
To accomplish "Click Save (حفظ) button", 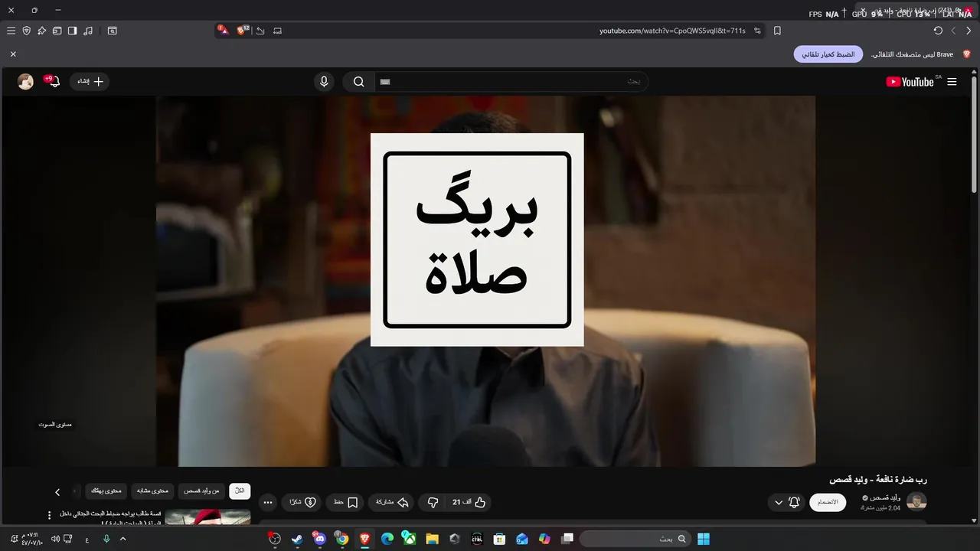I will [346, 503].
